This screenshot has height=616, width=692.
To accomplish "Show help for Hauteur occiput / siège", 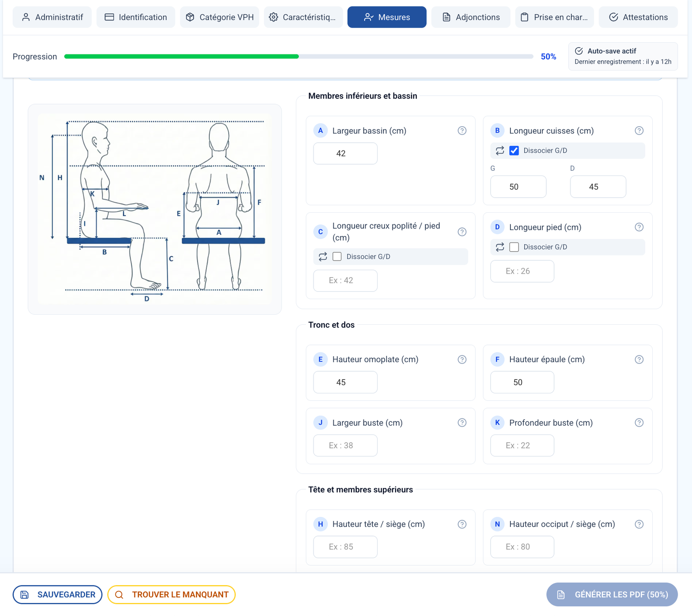I will 639,524.
